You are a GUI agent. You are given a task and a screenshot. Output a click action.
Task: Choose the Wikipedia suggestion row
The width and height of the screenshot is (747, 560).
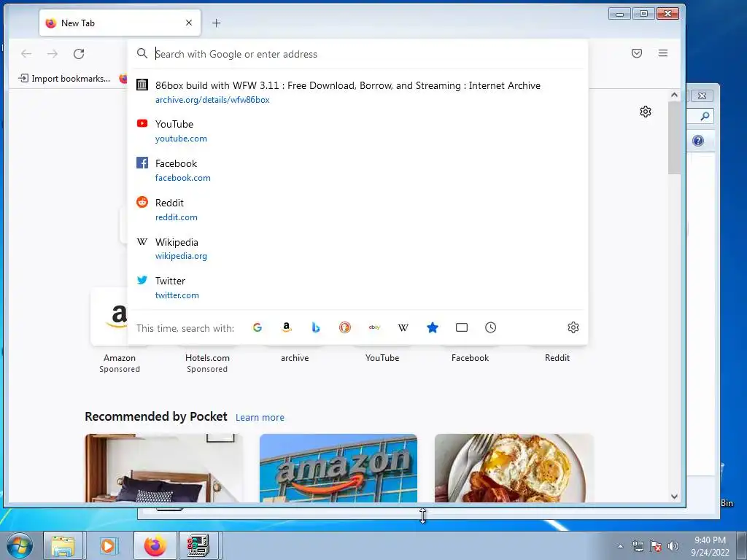[x=357, y=249]
